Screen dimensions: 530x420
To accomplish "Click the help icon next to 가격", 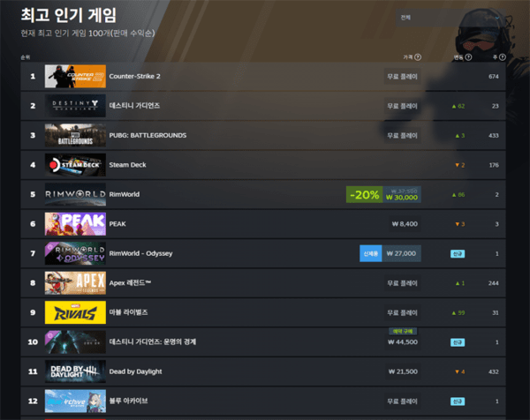I will (418, 57).
